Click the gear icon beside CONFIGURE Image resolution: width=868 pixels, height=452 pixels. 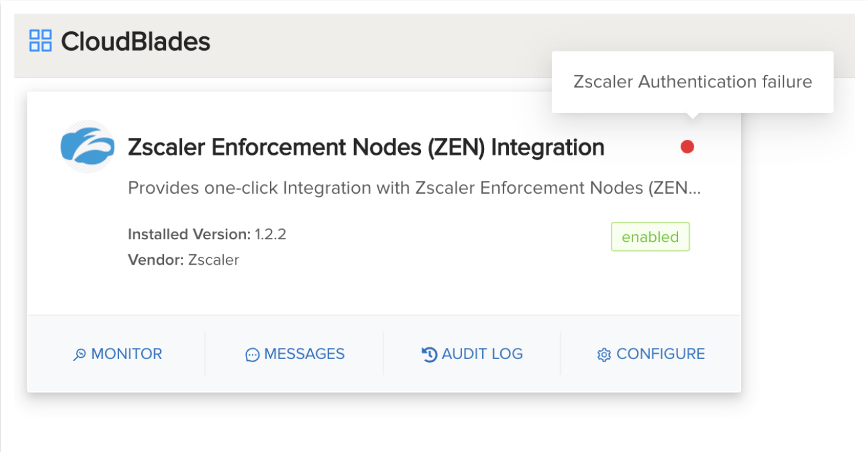(604, 355)
